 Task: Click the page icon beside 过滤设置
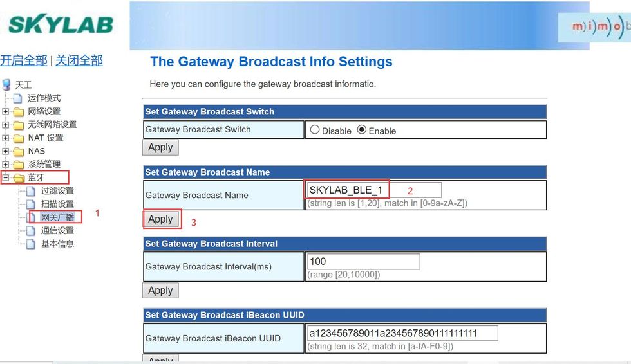coord(31,191)
